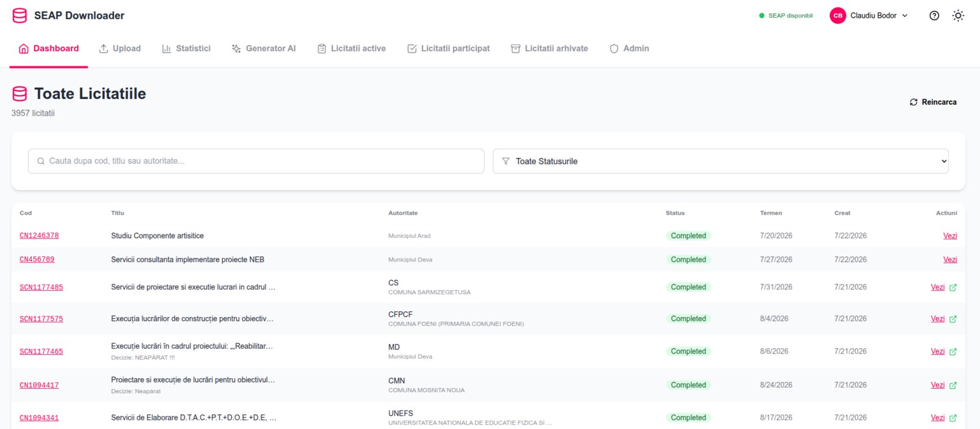The image size is (980, 429).
Task: Open tender code CN1246378
Action: (39, 236)
